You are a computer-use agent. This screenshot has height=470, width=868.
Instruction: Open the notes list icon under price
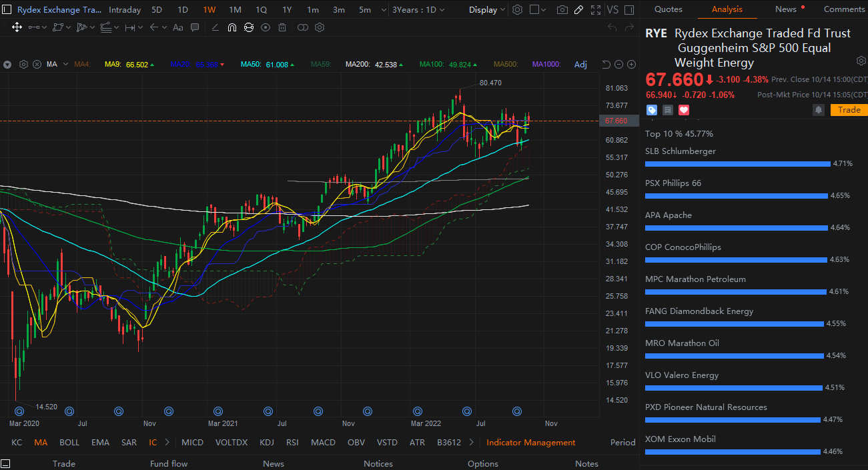[x=668, y=110]
